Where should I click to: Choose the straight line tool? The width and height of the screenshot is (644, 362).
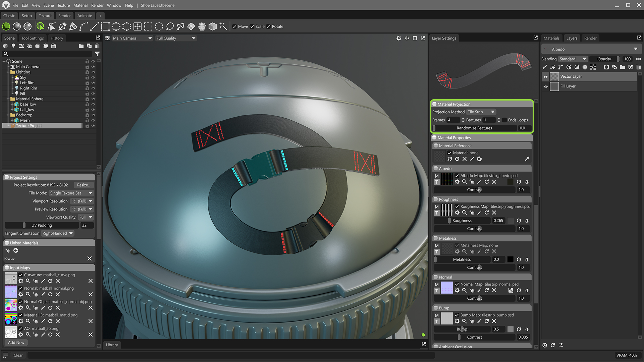[x=95, y=26]
